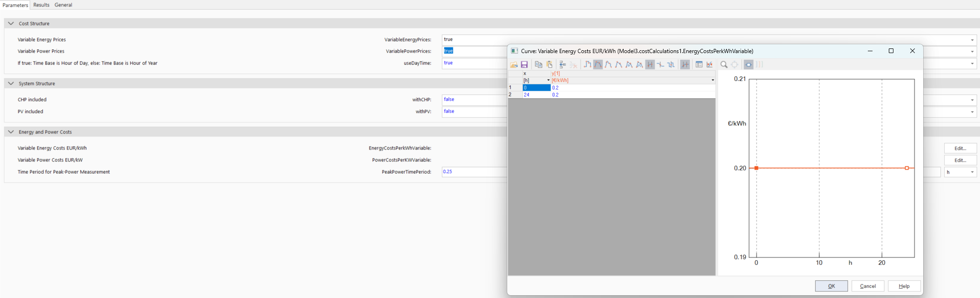This screenshot has width=980, height=298.
Task: Click the red-arrows curve chart icon
Action: [x=710, y=64]
